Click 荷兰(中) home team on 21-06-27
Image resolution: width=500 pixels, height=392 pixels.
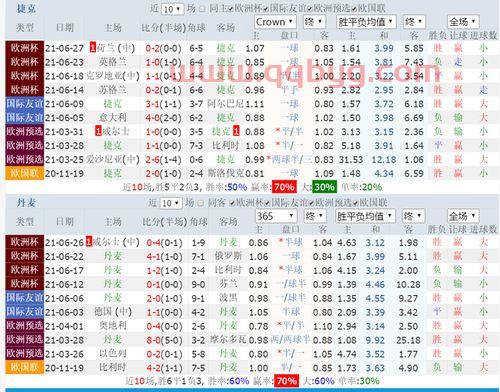pyautogui.click(x=116, y=48)
